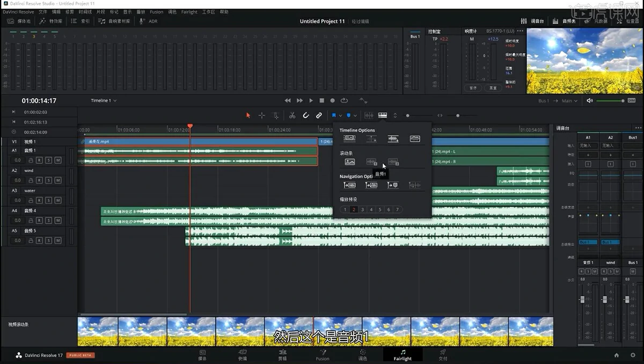
Task: Click navigation jump-to-marker option icon
Action: click(393, 185)
